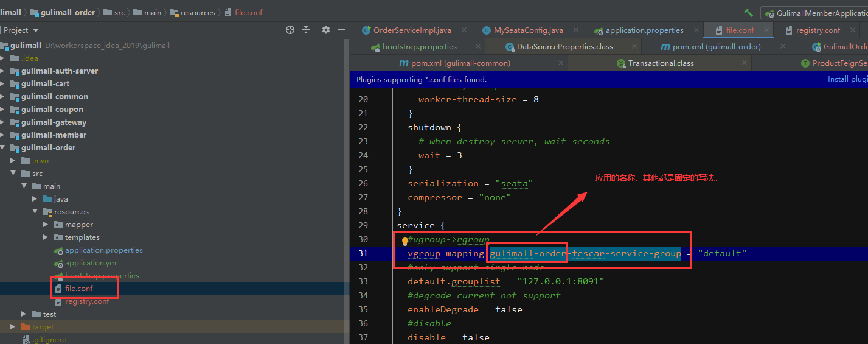Close the MySeataConfig.java tab
Viewport: 868px width, 344px height.
coord(575,30)
